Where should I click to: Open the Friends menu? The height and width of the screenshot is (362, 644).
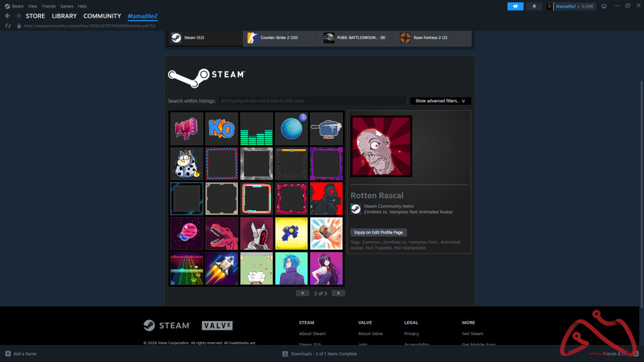click(x=49, y=6)
